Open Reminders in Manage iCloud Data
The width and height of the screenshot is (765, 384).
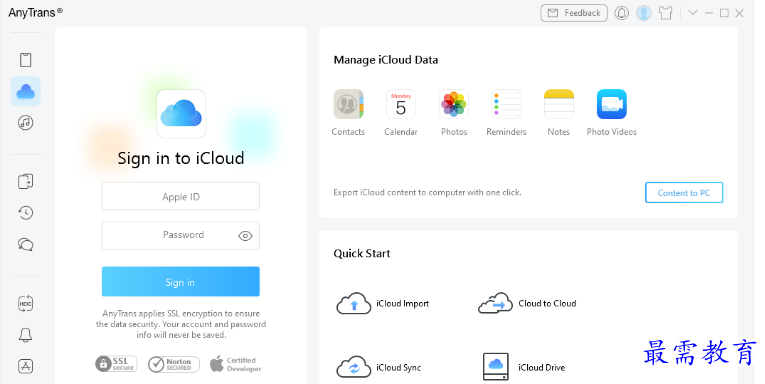pos(506,113)
